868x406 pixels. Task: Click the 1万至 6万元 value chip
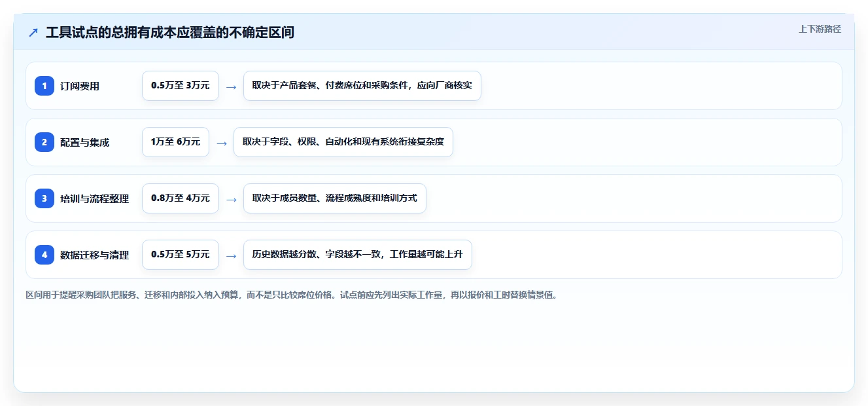pos(175,142)
